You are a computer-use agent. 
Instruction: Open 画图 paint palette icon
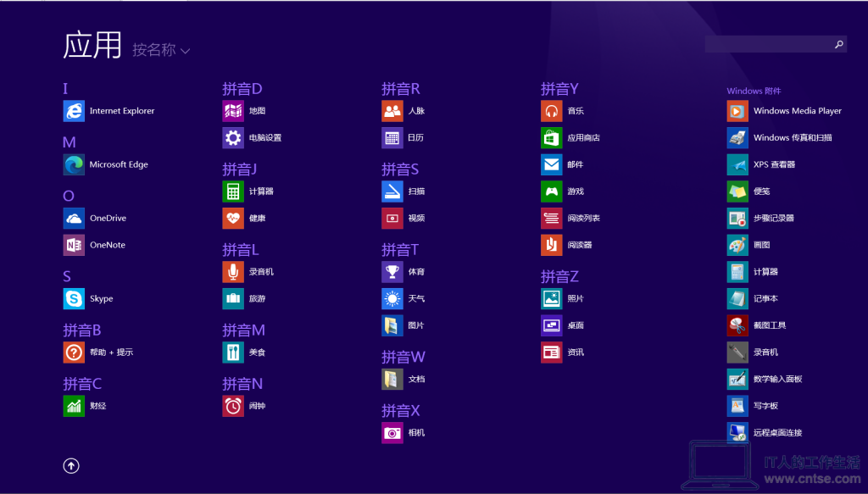coord(737,245)
